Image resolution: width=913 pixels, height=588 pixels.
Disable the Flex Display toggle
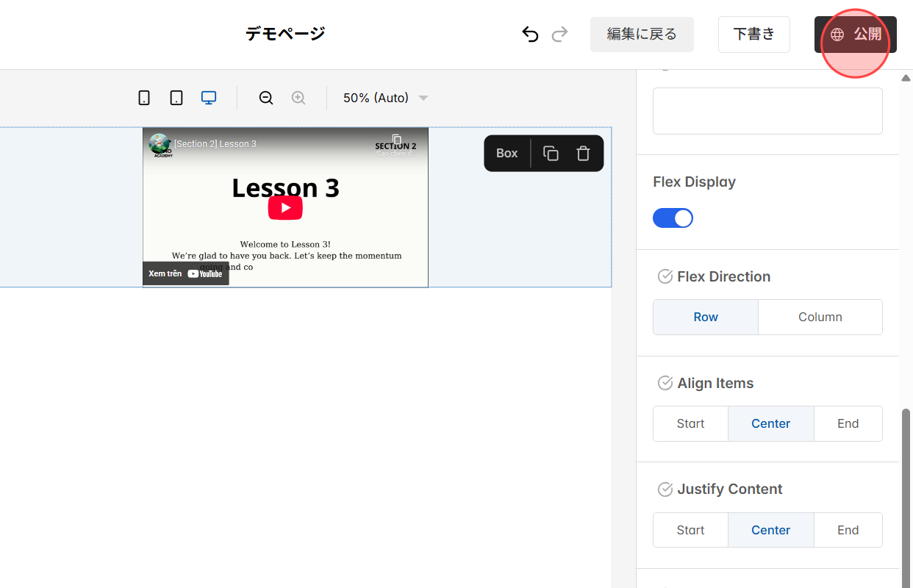(x=673, y=218)
